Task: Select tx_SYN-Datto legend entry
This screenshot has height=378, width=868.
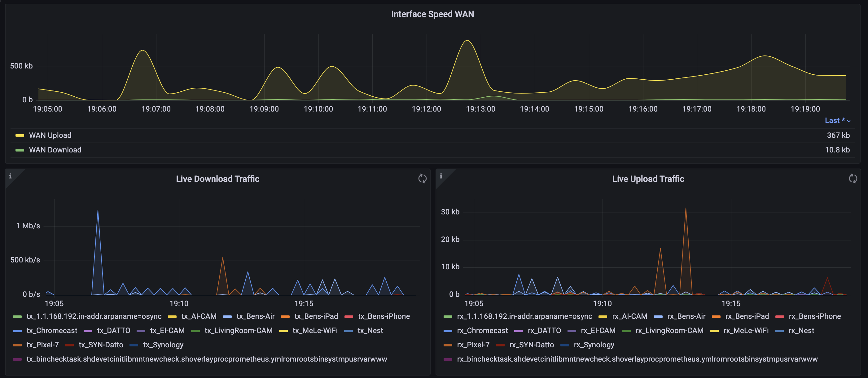Action: (101, 345)
